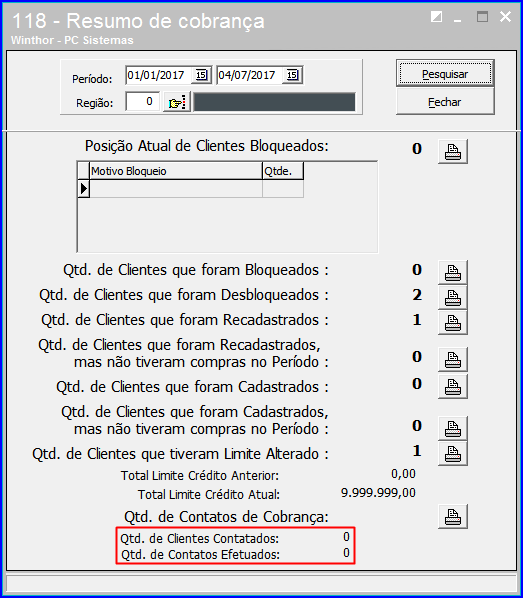Print Cadastrados without purchases report
This screenshot has width=523, height=598.
[453, 428]
